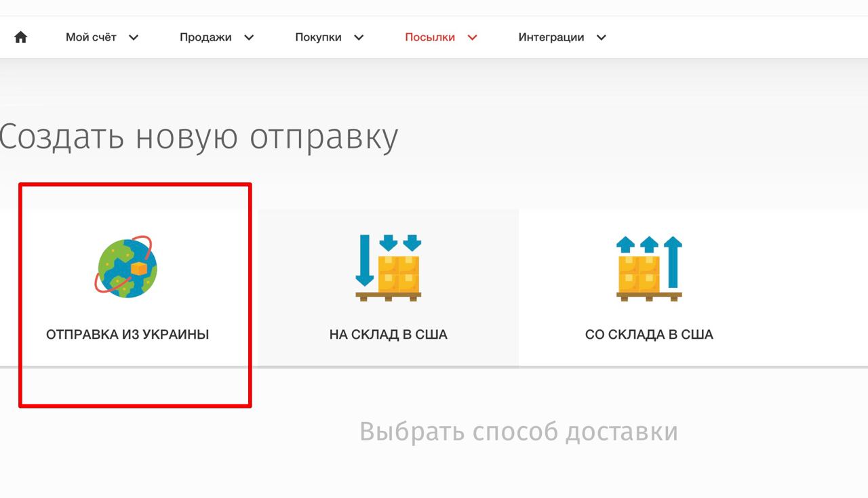Click the home icon in the navigation bar

21,37
